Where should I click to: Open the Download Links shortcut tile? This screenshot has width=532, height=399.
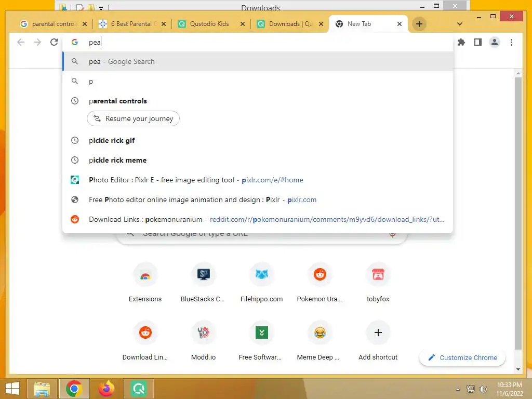(x=145, y=341)
